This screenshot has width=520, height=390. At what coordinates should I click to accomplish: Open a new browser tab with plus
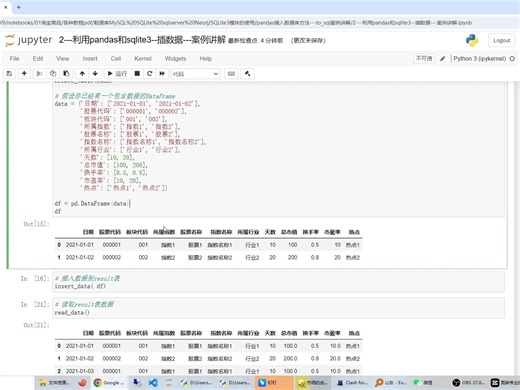click(x=19, y=7)
